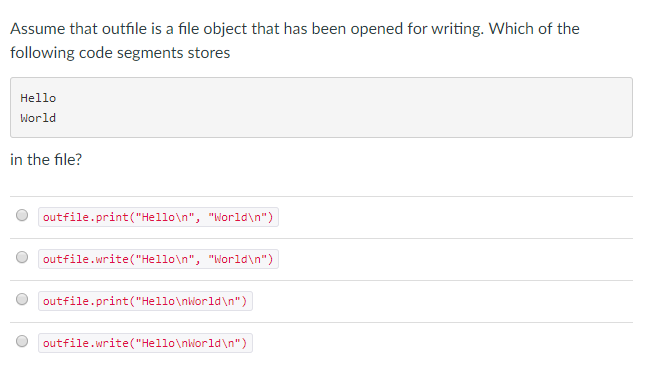Select radio button for outfile.write("Hello\n", "World\n")
Screen dimensions: 645x367
tap(22, 257)
